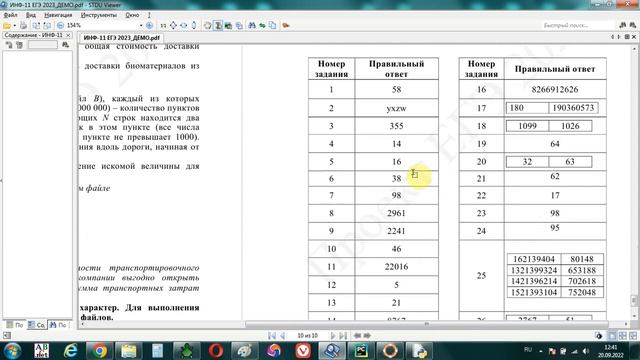The image size is (640, 360).
Task: Zoom in with the plus magnifier
Action: coord(149,25)
